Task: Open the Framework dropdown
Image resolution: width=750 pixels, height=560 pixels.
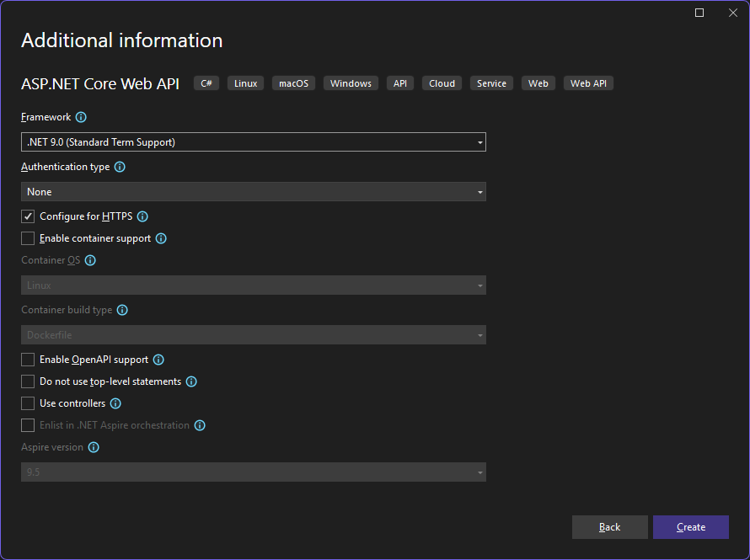Action: 253,141
